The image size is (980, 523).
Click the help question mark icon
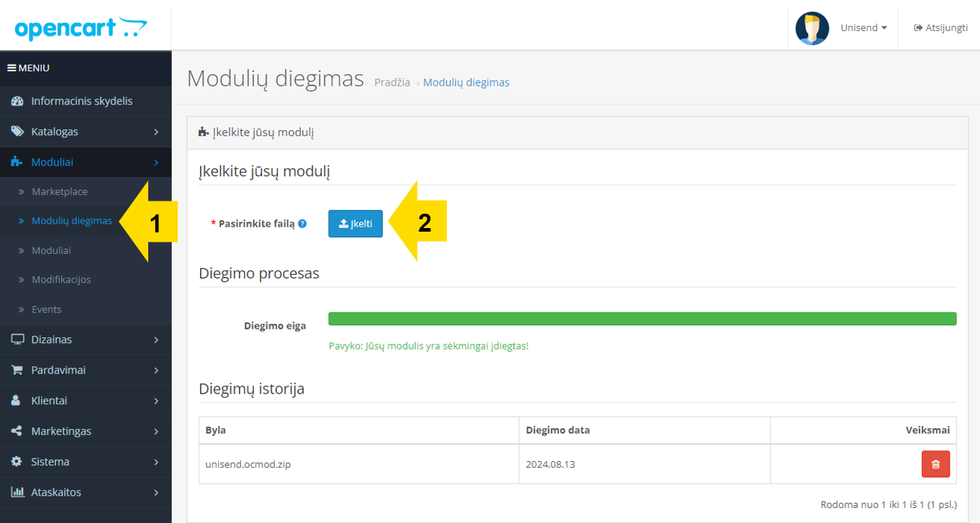click(302, 224)
